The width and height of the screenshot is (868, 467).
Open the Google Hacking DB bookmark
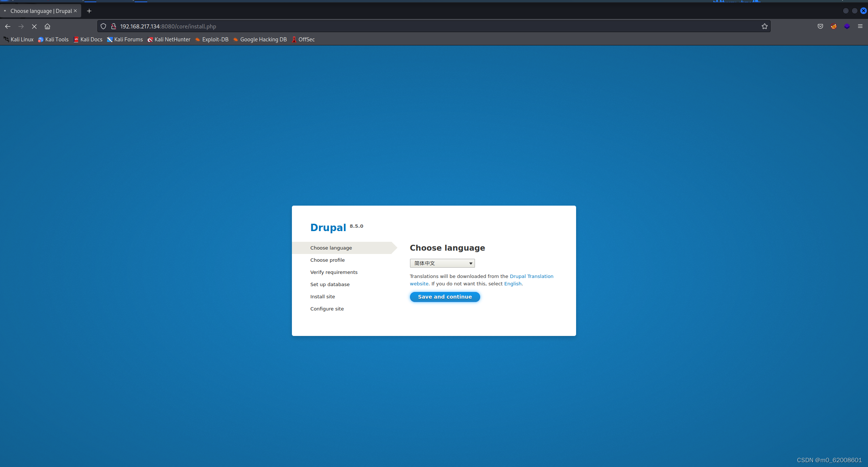click(x=260, y=40)
